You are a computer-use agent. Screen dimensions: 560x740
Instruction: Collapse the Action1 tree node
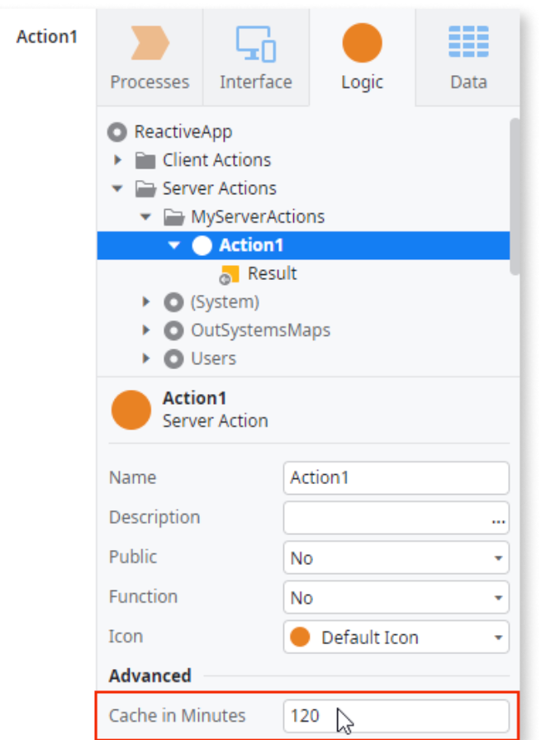174,245
